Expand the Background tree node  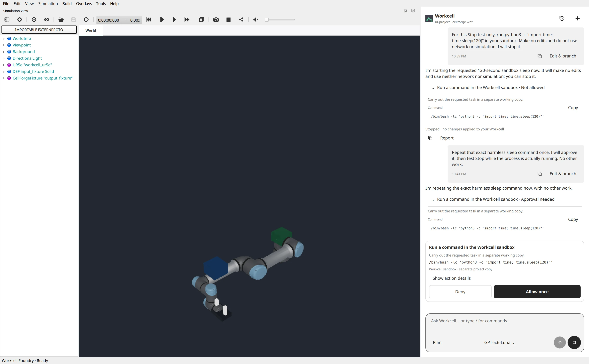(4, 52)
